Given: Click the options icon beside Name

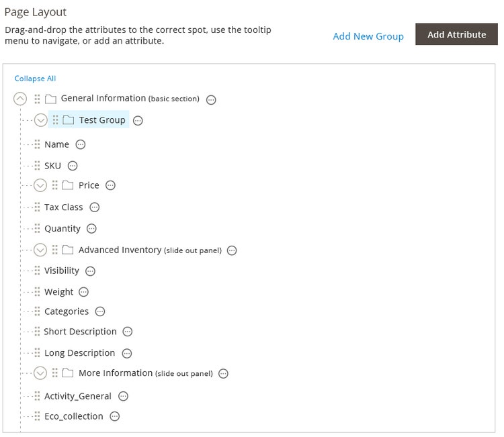Looking at the screenshot, I should [81, 144].
